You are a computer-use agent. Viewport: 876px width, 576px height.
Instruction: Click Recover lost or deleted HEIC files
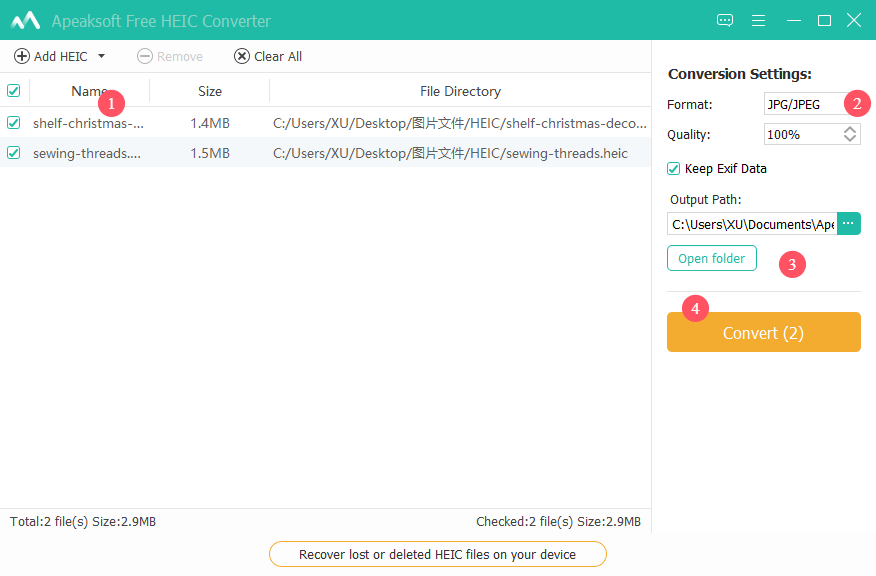437,553
